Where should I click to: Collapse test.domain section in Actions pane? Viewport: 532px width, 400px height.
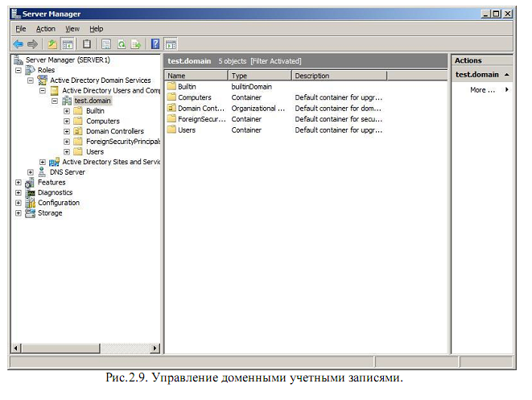point(507,75)
